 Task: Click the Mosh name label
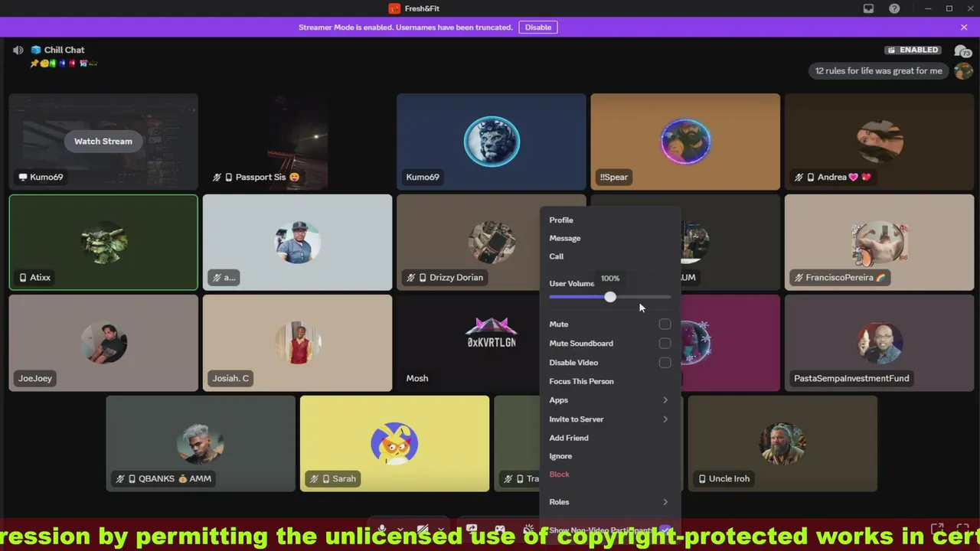pos(417,378)
